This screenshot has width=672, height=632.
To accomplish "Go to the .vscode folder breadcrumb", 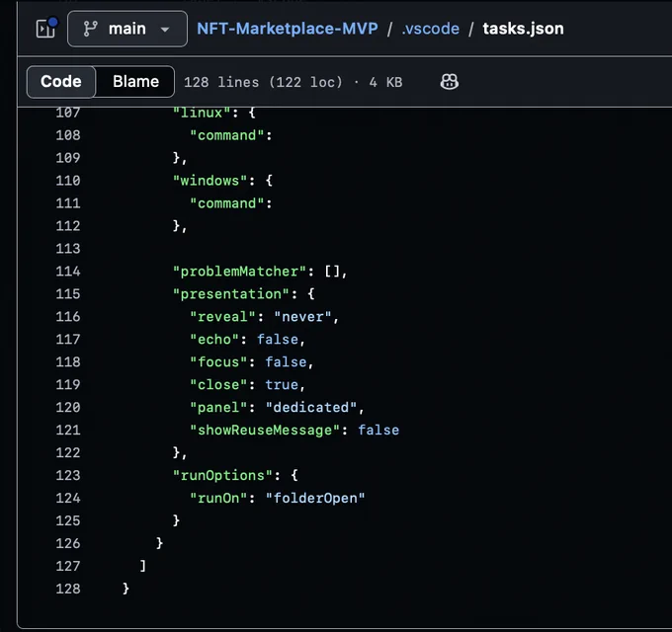I will pyautogui.click(x=430, y=29).
